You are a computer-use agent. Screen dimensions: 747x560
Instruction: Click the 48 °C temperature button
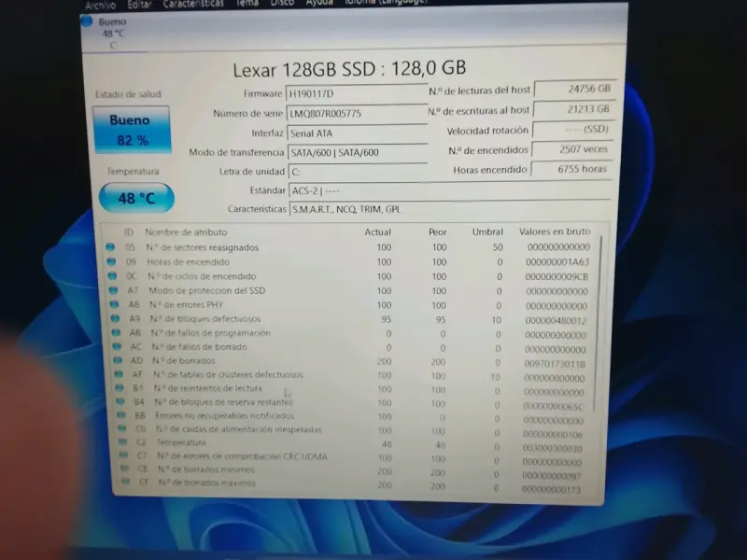136,198
